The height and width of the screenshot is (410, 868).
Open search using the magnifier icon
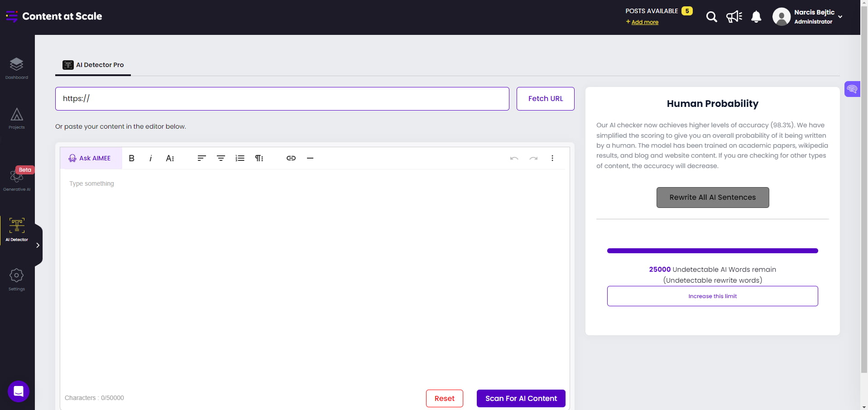pos(711,16)
